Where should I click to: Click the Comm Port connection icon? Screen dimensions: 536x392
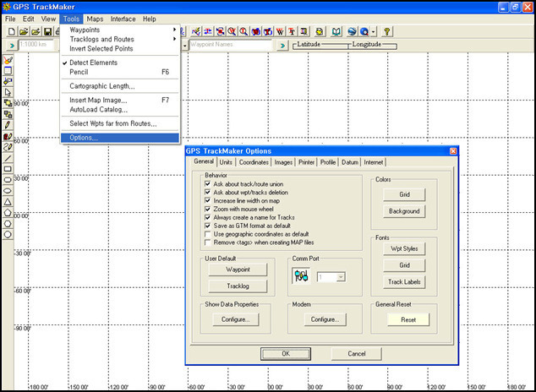pyautogui.click(x=301, y=276)
